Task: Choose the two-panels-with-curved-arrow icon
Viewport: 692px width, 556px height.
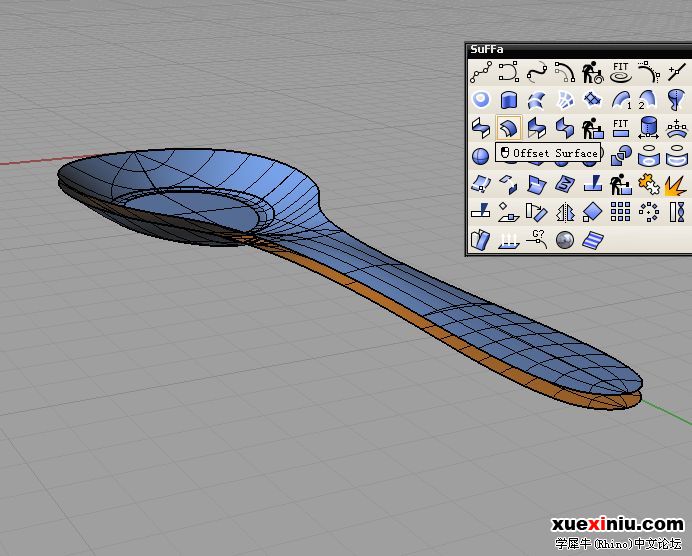Action: 508,184
